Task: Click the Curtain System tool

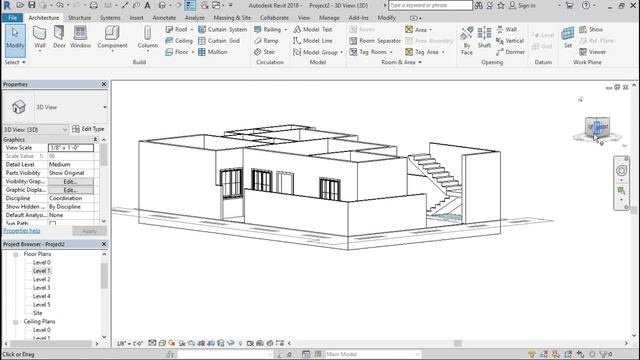Action: 222,29
